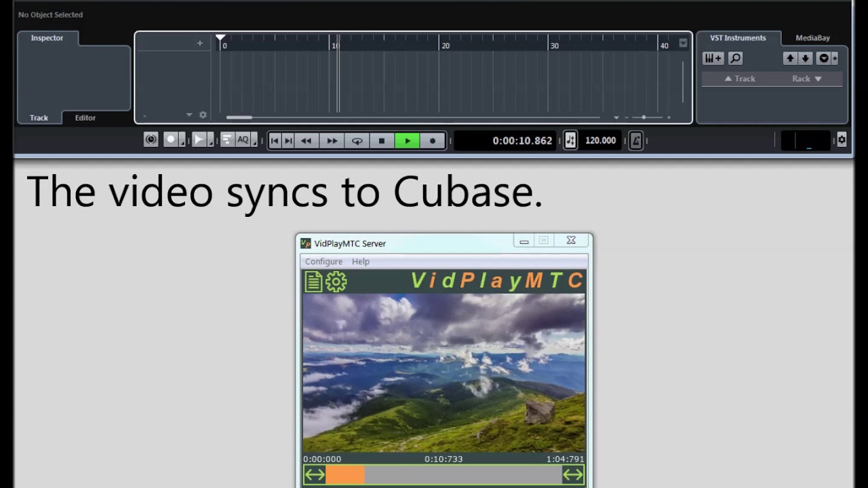
Task: Open the selection tool dropdown arrow
Action: (210, 140)
